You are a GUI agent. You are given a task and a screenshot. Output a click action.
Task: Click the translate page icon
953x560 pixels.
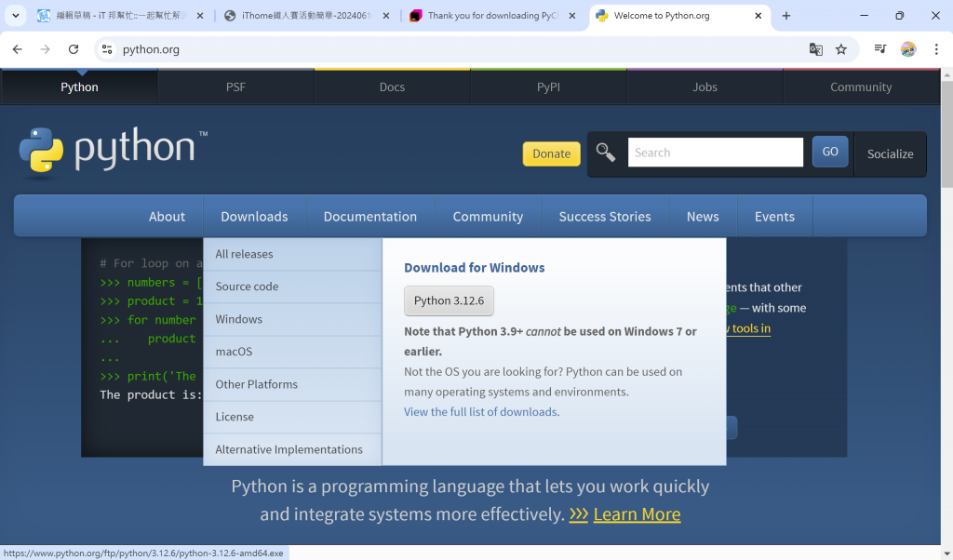click(815, 49)
